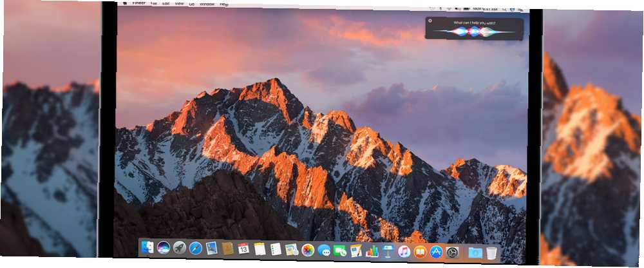Click the menu bar clock
The height and width of the screenshot is (268, 644).
486,8
